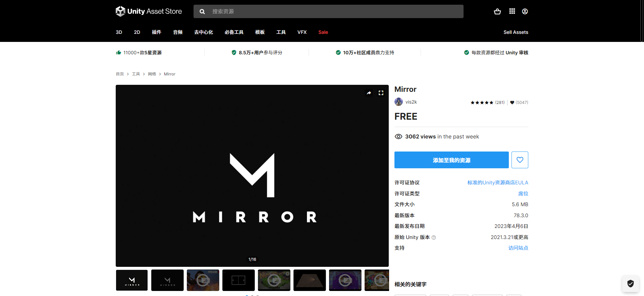Select the third video thumbnail

(203, 280)
